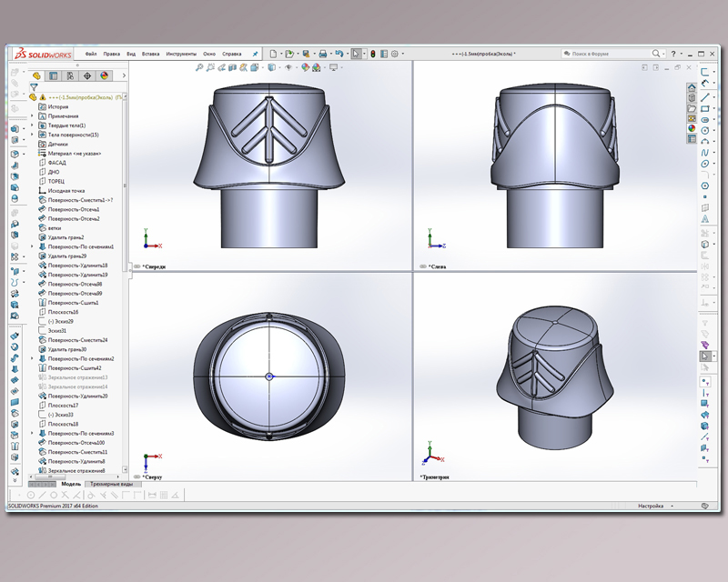
Task: Expand the Тела поверхности(15) folder
Action: click(32, 135)
